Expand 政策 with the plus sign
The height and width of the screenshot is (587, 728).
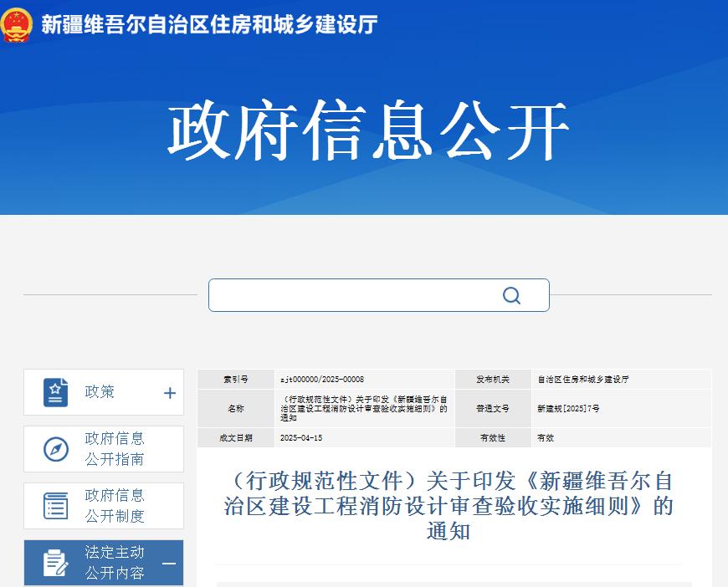point(170,393)
